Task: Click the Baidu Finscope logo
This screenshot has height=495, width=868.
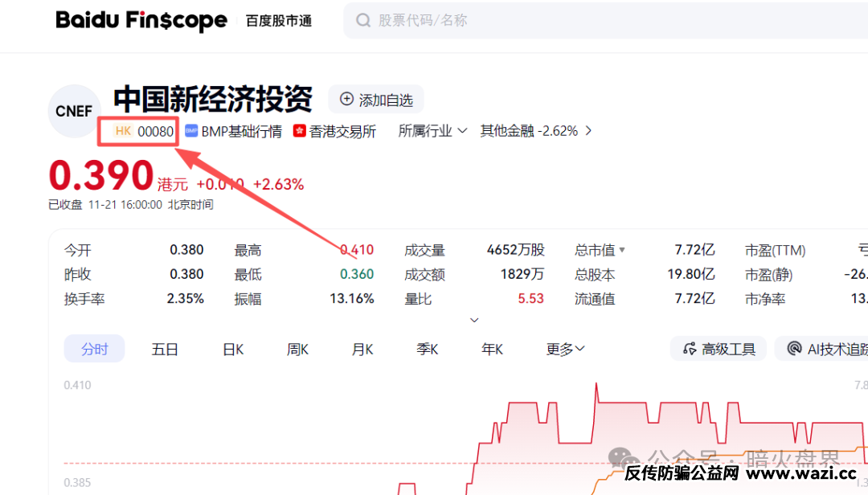Action: [x=141, y=21]
